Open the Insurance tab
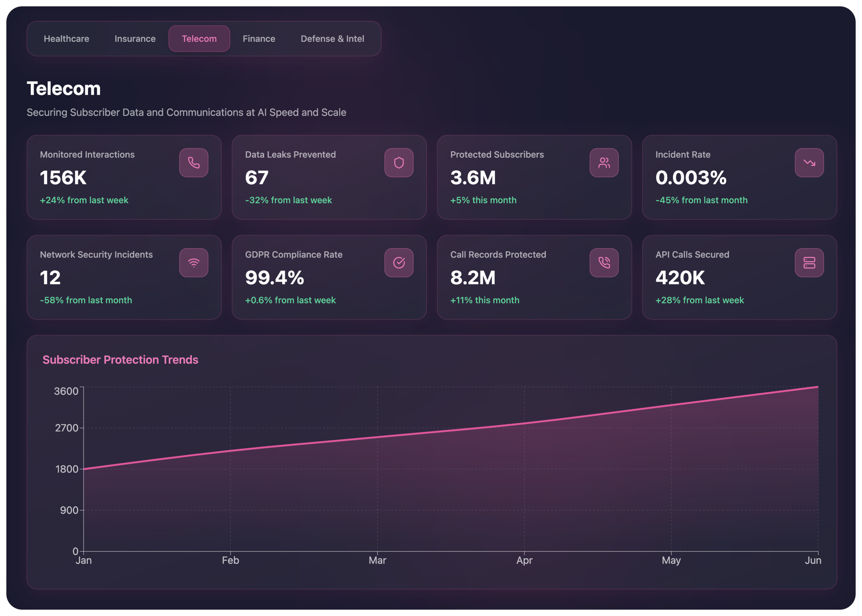862x616 pixels. point(135,39)
